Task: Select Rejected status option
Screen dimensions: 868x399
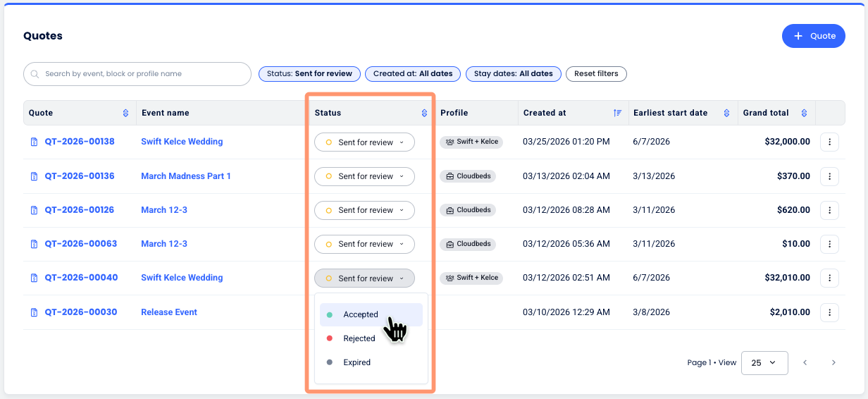Action: 359,338
